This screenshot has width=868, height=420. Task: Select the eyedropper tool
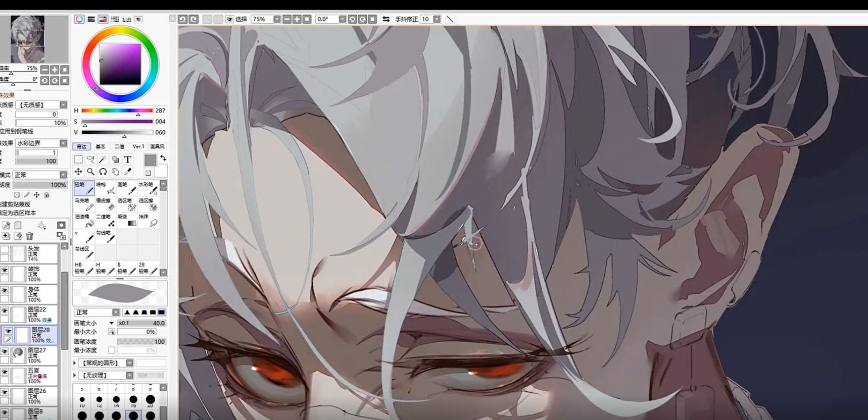128,172
